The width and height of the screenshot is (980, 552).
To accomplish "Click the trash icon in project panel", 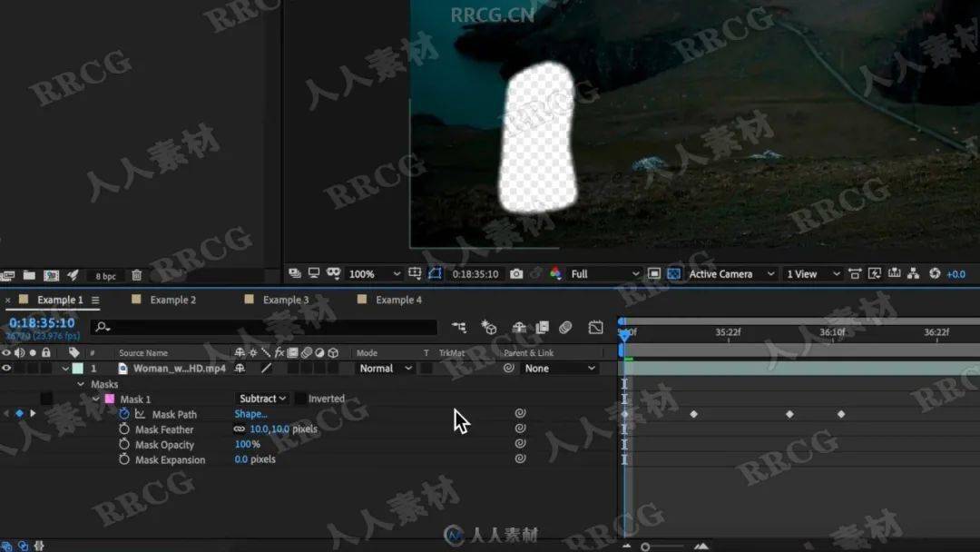I will [136, 276].
